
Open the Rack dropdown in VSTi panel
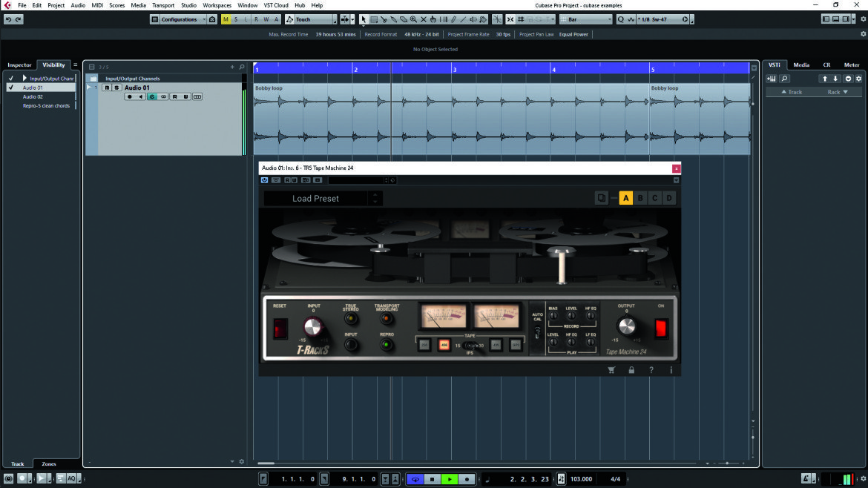[x=838, y=92]
